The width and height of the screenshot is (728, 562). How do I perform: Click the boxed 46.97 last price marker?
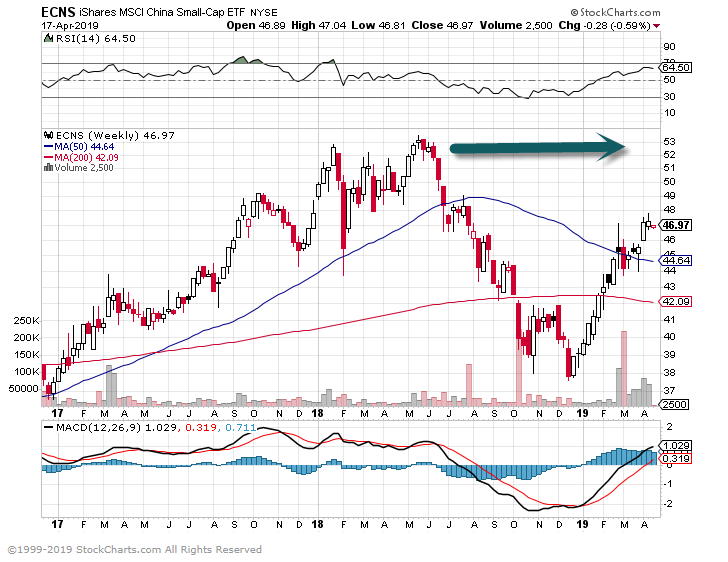point(676,225)
